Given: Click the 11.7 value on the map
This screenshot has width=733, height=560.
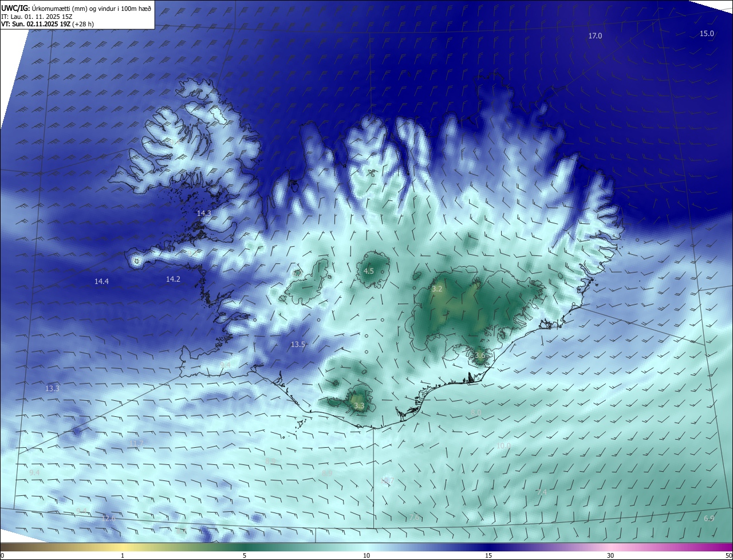Looking at the screenshot, I should point(136,443).
